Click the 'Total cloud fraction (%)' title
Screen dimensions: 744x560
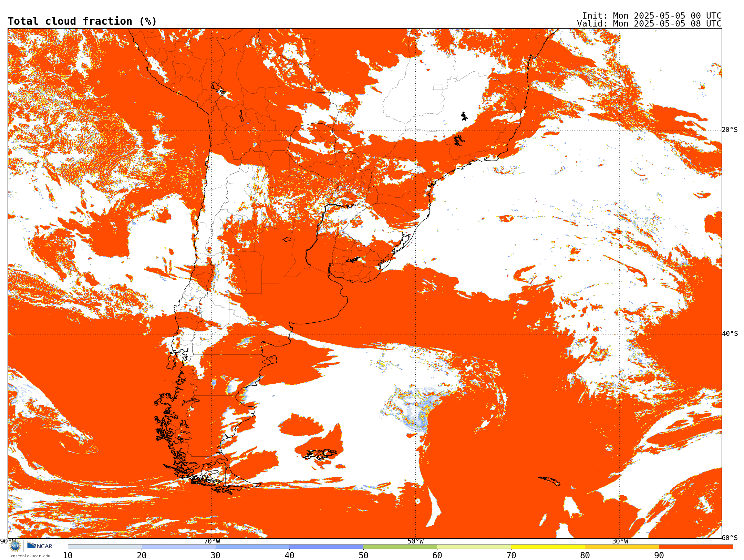(x=82, y=21)
